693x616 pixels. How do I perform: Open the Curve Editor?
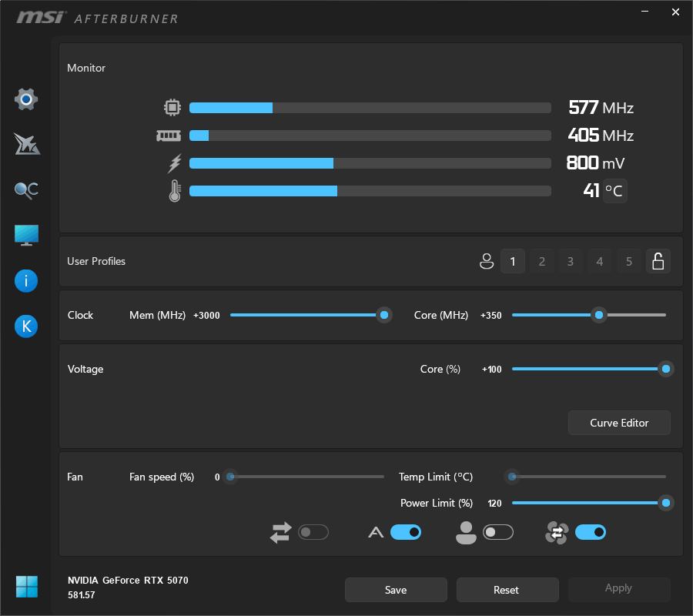pos(619,423)
